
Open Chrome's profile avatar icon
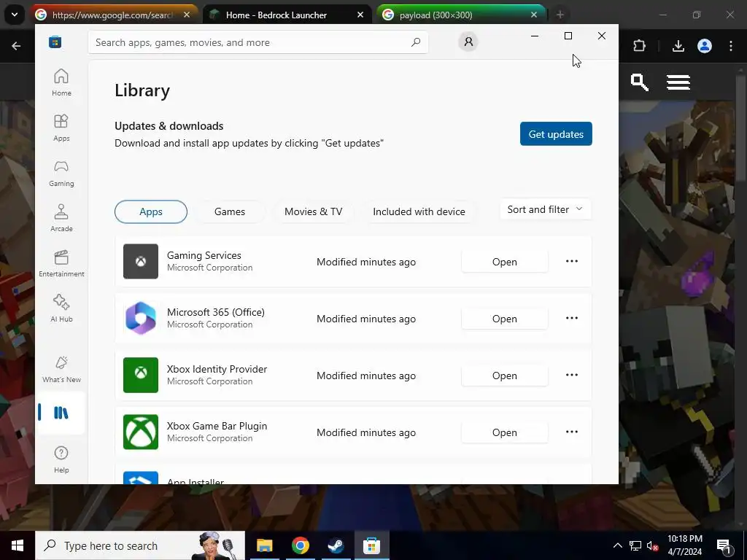click(x=705, y=46)
